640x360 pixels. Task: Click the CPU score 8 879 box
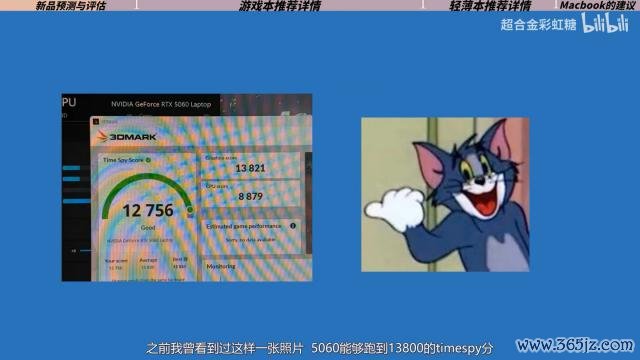point(250,193)
